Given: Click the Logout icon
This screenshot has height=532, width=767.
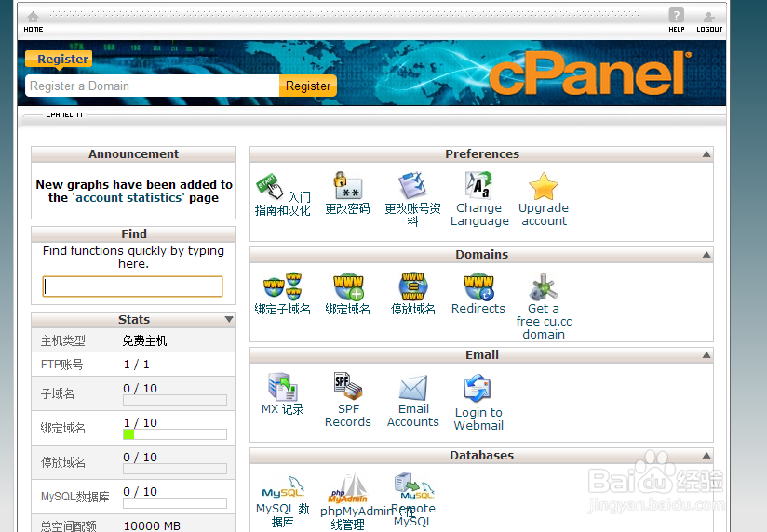Looking at the screenshot, I should point(708,17).
